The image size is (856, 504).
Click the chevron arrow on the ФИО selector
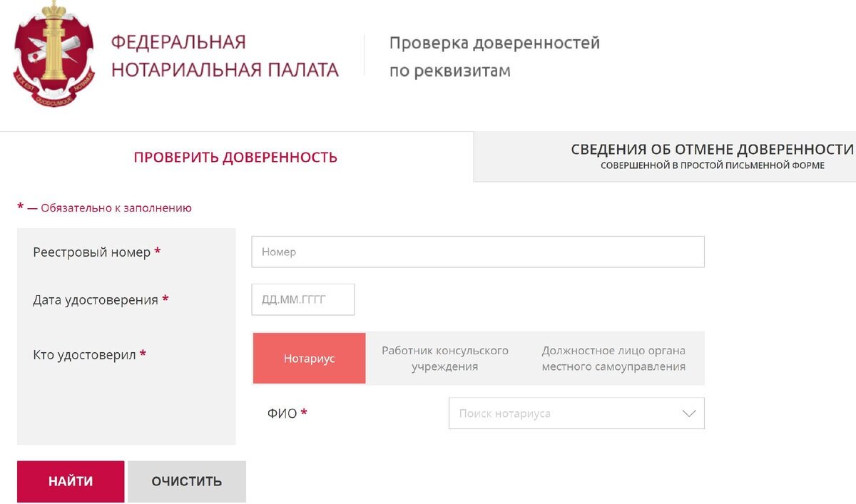pos(687,413)
